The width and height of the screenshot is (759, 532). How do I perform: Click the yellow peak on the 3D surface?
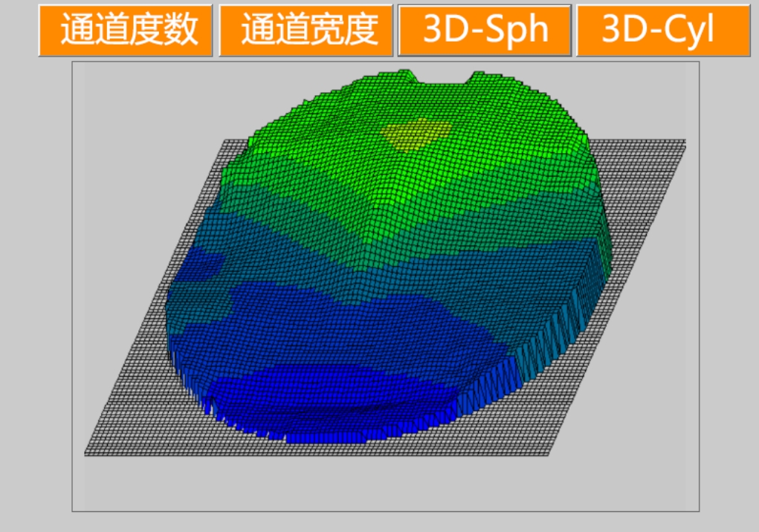pyautogui.click(x=415, y=134)
